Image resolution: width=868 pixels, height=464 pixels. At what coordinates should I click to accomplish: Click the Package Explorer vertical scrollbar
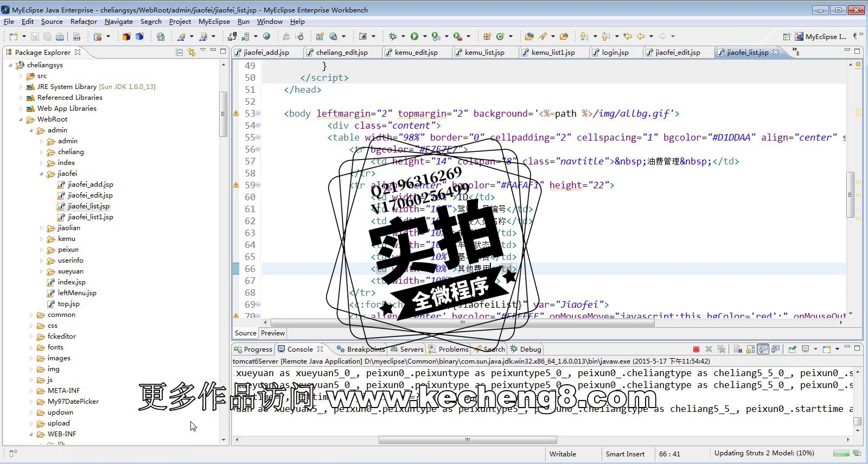(x=223, y=114)
